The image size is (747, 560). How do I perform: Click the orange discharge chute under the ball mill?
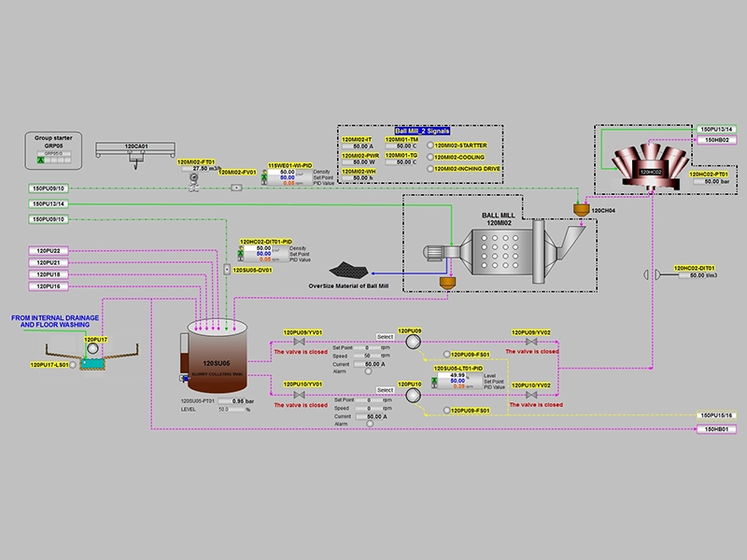point(447,283)
